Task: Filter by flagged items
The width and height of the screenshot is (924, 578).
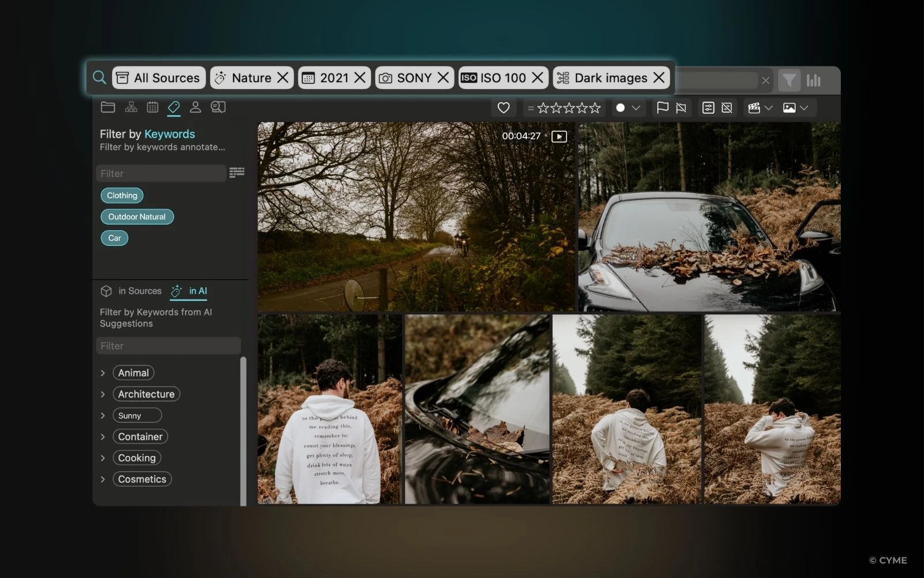Action: (662, 108)
